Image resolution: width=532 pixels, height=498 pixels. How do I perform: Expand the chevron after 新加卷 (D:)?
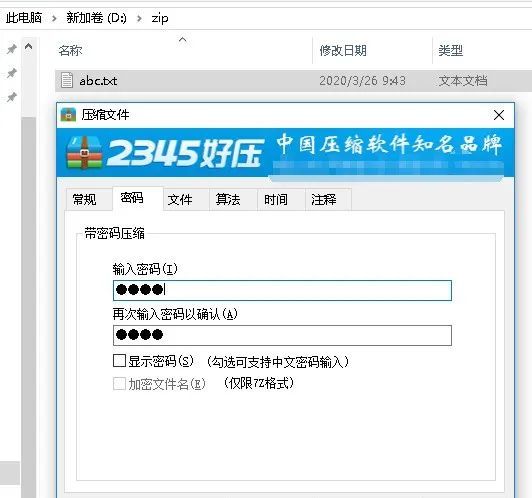139,18
